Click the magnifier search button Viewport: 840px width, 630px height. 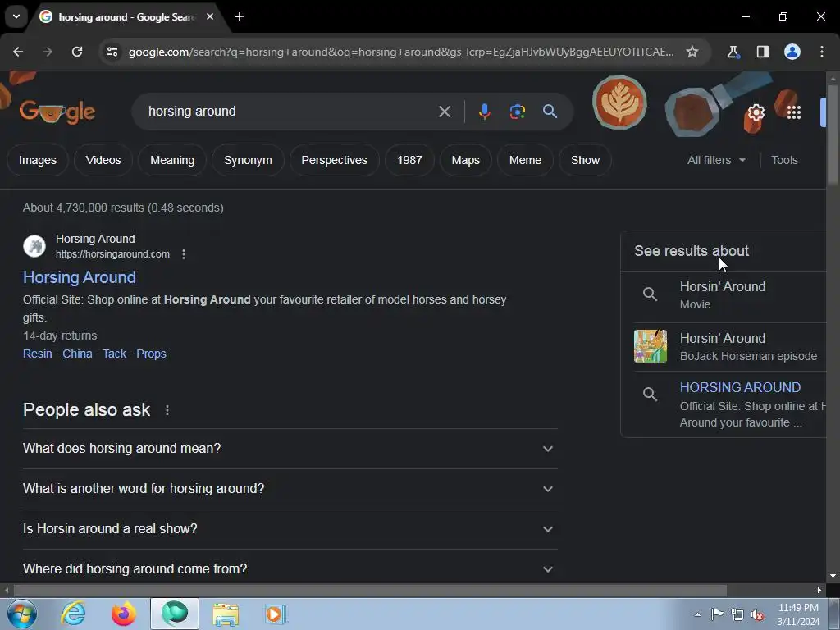[550, 112]
